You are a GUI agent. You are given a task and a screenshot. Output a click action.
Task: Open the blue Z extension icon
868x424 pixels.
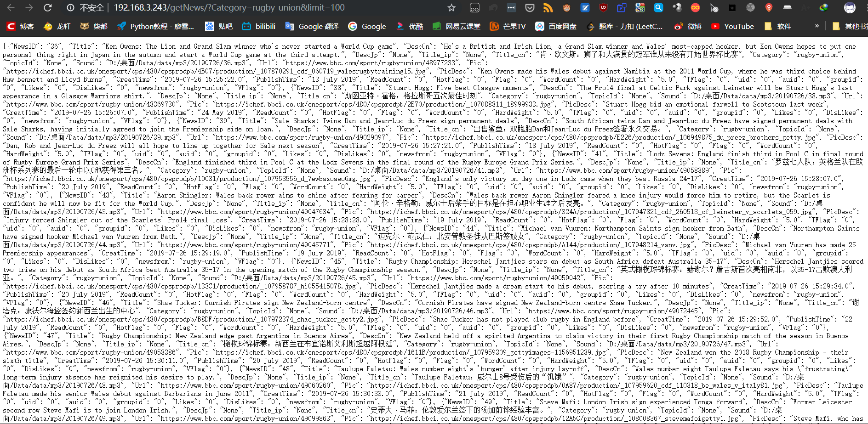coord(585,8)
